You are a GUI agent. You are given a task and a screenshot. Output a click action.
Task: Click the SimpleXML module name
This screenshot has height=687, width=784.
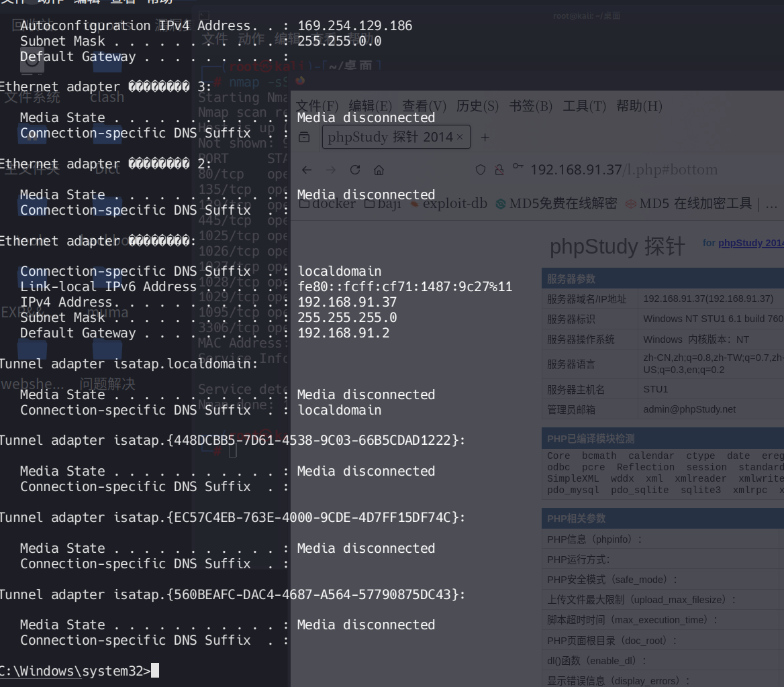(x=573, y=478)
